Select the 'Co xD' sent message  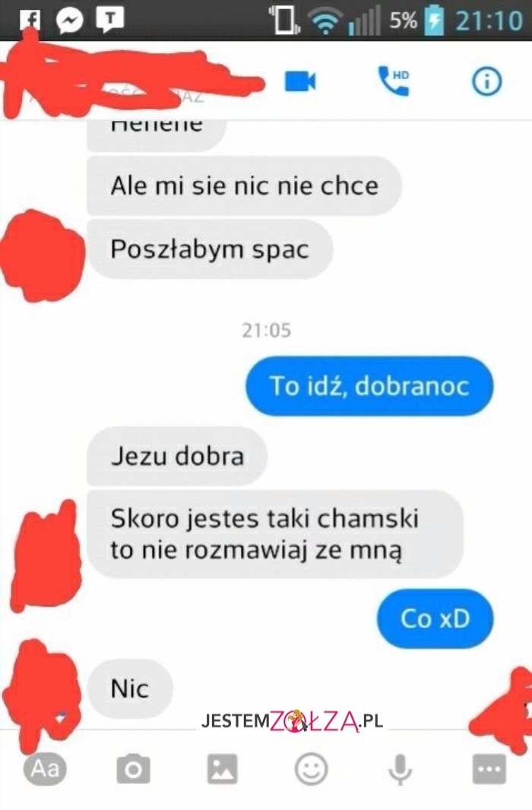pos(435,618)
